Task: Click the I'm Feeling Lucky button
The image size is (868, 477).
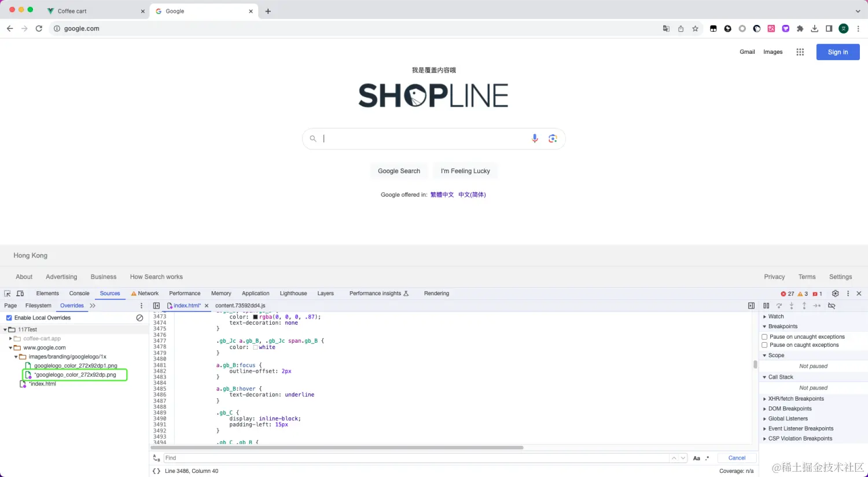Action: coord(465,171)
